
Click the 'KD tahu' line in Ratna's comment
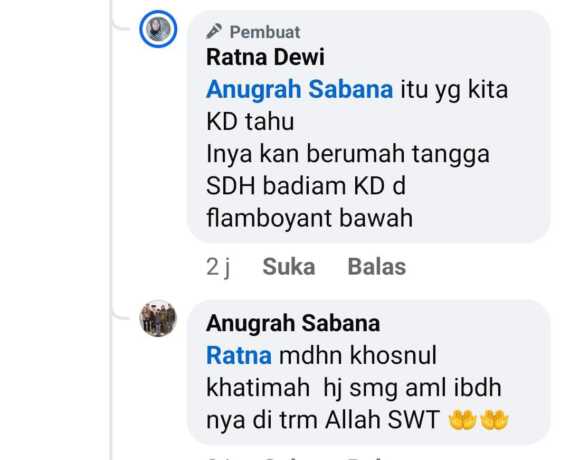(x=250, y=121)
